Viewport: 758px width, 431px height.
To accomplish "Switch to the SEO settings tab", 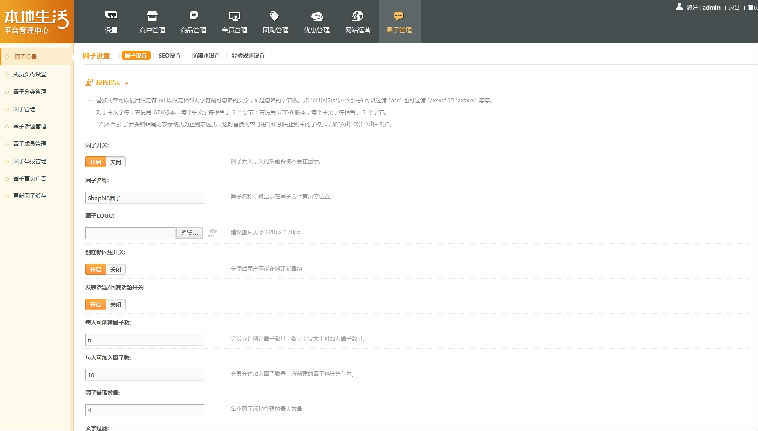I will (169, 56).
